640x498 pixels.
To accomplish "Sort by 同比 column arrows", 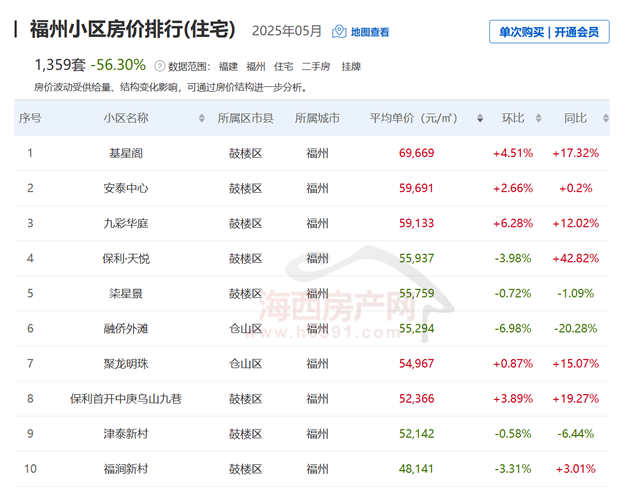I will (606, 118).
